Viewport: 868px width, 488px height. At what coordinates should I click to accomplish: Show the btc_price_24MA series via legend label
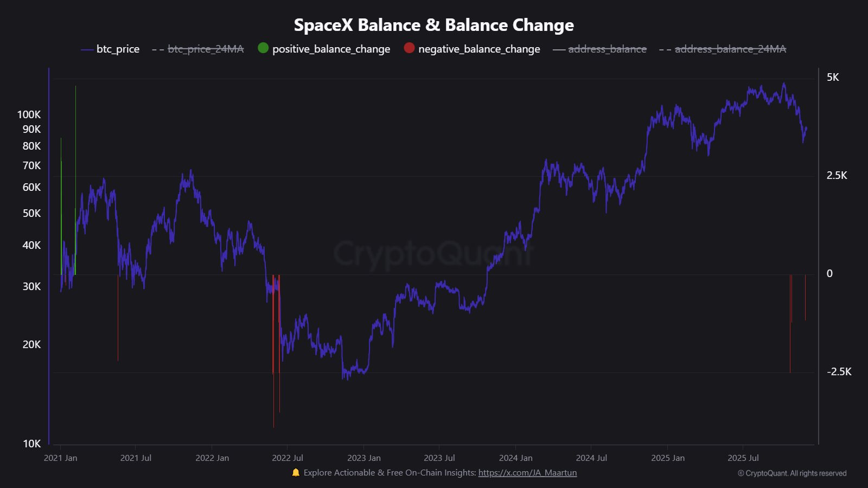pos(206,49)
